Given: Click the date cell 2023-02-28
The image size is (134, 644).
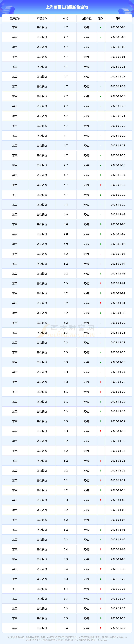Looking at the screenshot, I should (x=118, y=67).
